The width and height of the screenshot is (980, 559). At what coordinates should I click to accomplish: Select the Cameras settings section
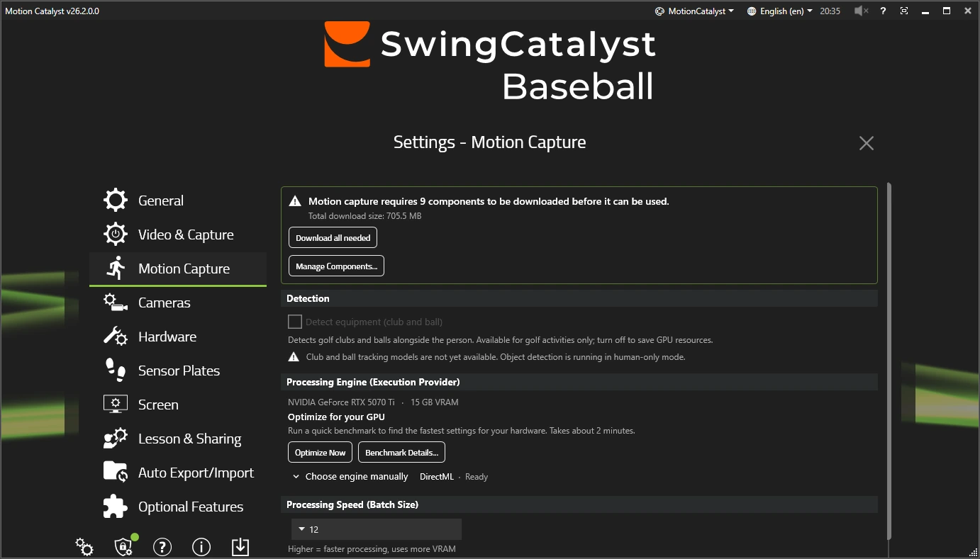[178, 303]
